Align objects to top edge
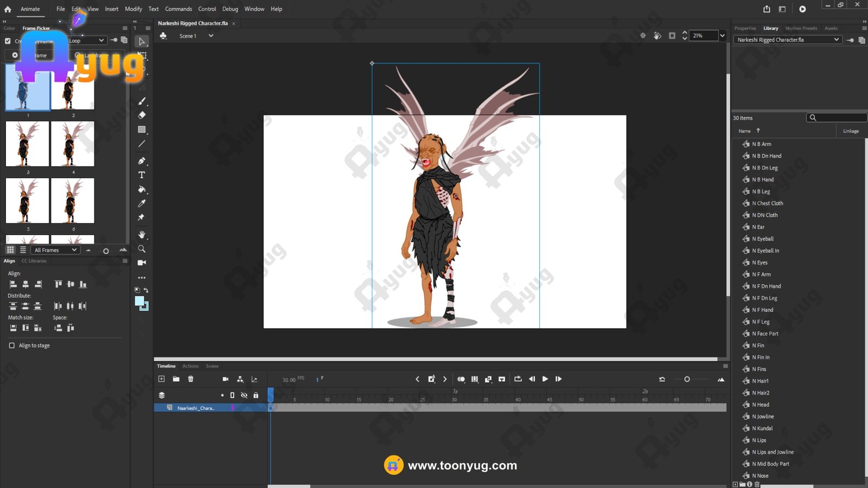This screenshot has width=868, height=488. click(58, 284)
